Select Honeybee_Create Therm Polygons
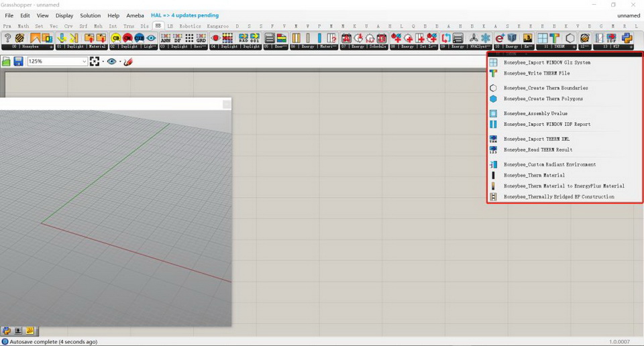Viewport: 644px width, 346px height. coord(543,99)
